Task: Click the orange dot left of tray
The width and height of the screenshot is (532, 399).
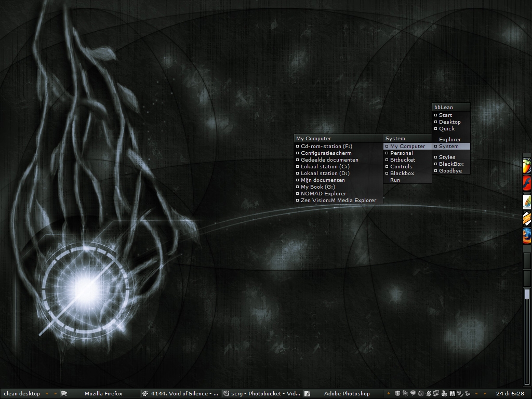Action: tap(389, 394)
